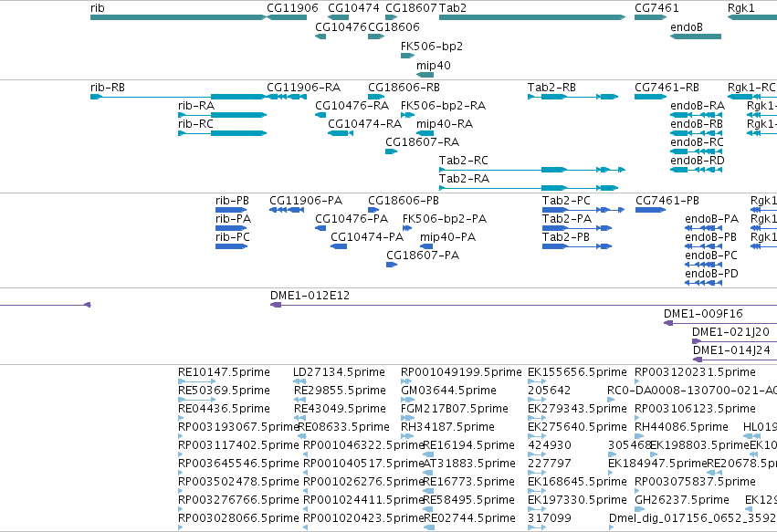Select transcript rib-RC
Viewport: 777px width, 532px height.
223,133
